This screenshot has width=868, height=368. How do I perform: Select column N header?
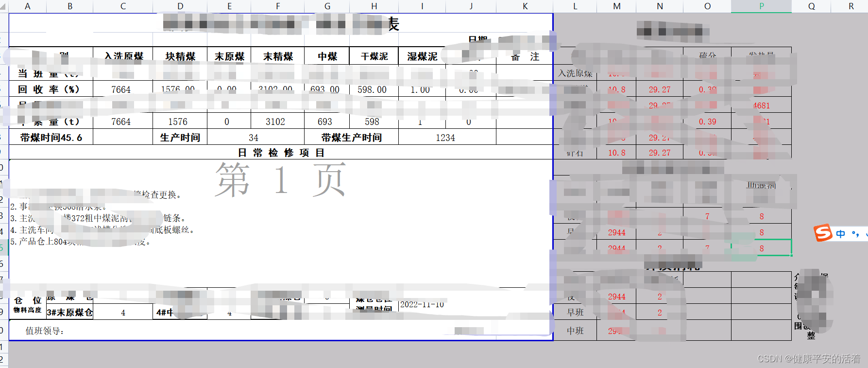tap(660, 6)
